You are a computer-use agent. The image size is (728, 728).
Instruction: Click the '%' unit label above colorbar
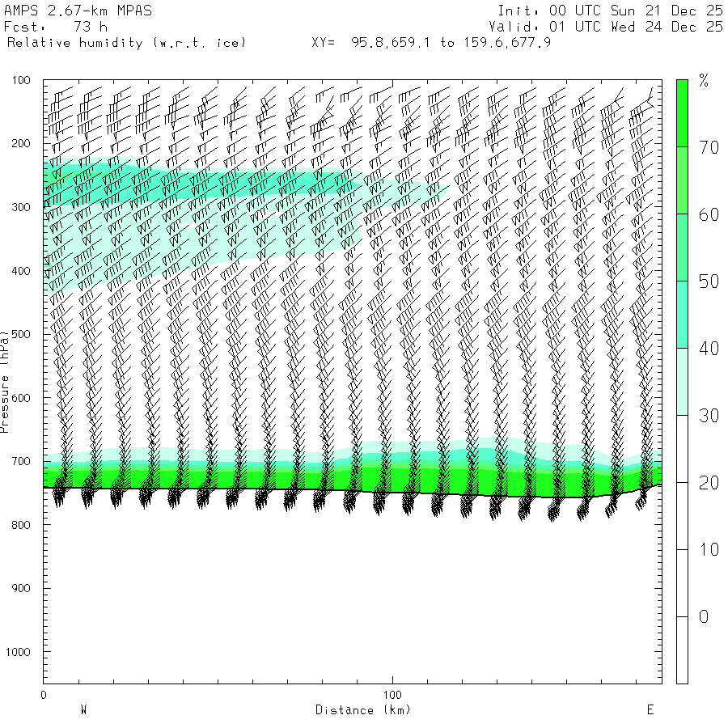(704, 81)
